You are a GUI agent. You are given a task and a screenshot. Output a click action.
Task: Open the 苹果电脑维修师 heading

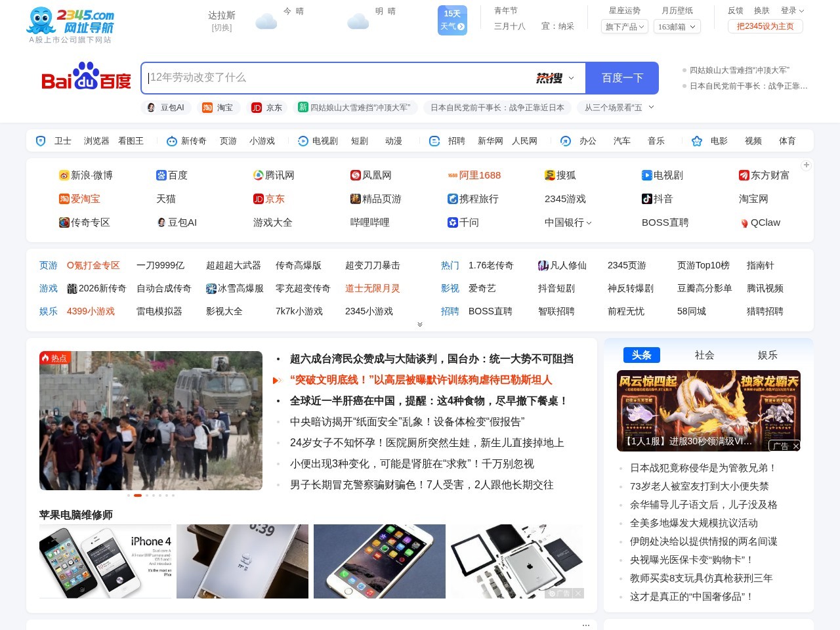pos(76,515)
